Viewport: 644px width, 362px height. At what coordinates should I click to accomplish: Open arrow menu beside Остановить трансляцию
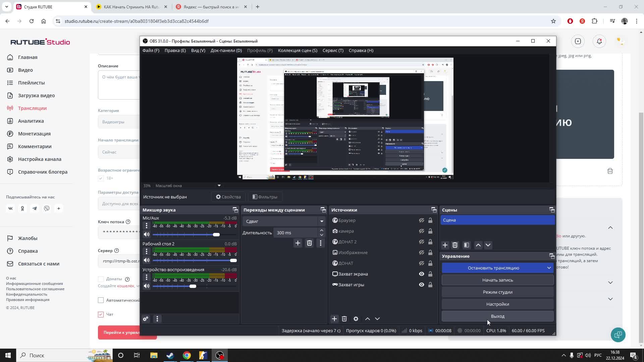click(549, 268)
